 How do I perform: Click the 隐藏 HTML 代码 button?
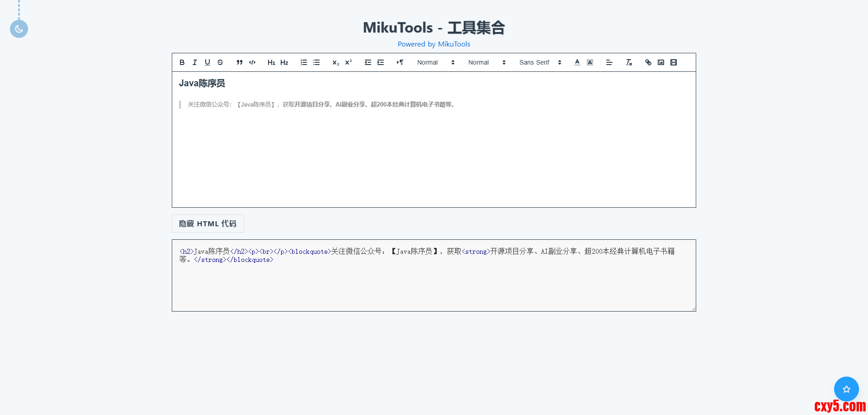(208, 224)
